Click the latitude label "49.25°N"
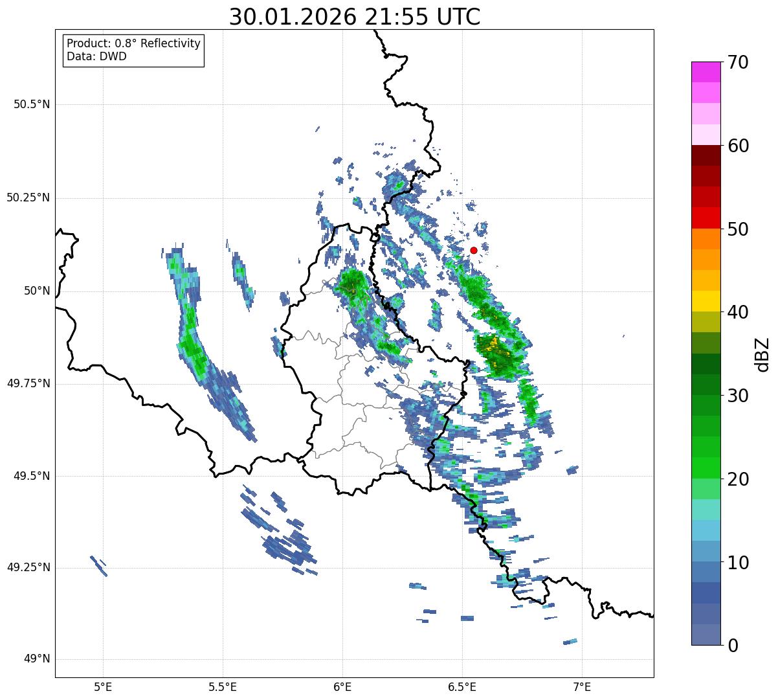This screenshot has height=700, width=778. tap(28, 568)
